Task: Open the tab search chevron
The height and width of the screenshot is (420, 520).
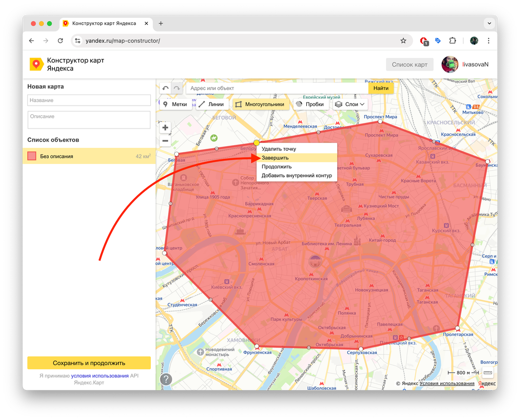Action: coord(489,23)
